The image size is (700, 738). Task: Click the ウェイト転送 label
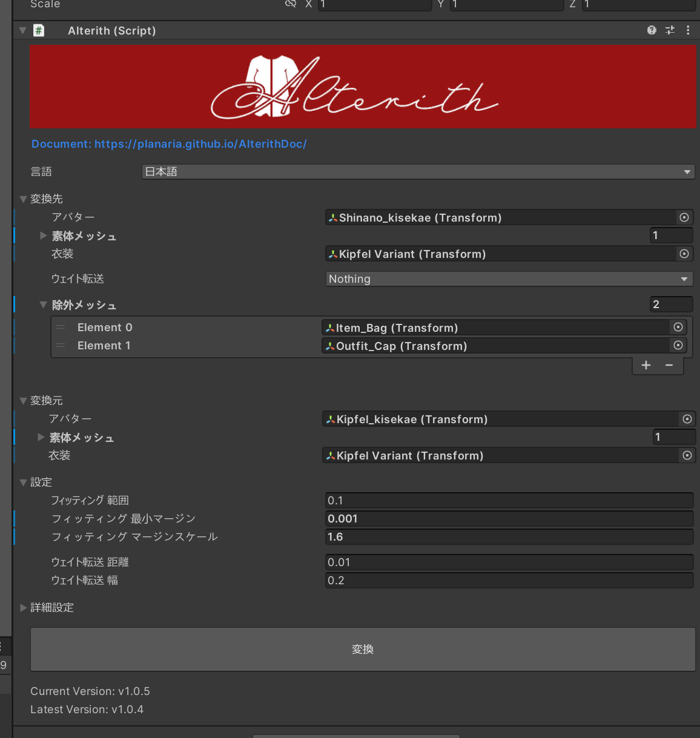tap(78, 279)
